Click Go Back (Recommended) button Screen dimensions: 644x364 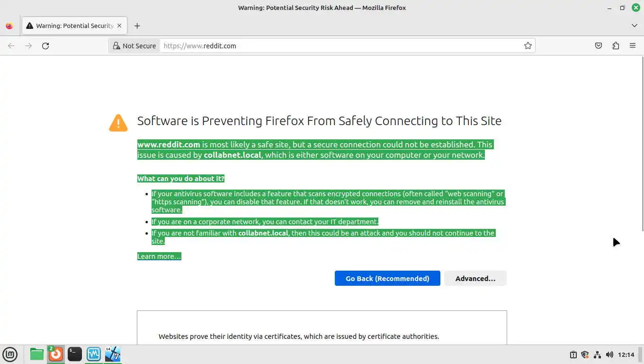point(387,278)
